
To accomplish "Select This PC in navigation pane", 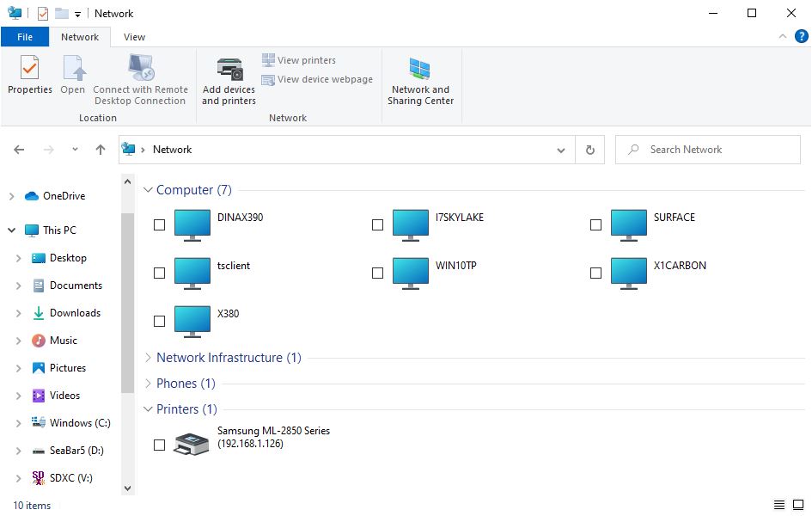I will [x=50, y=230].
